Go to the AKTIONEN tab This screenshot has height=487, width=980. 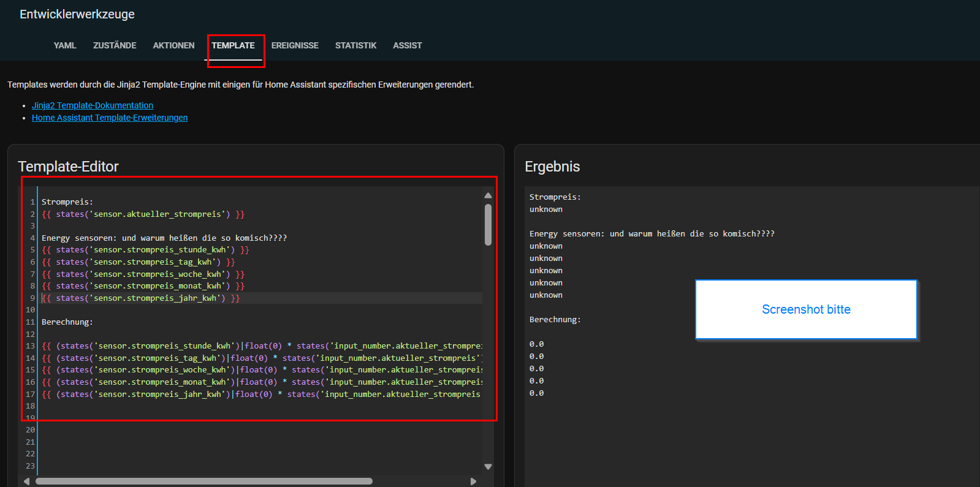173,45
